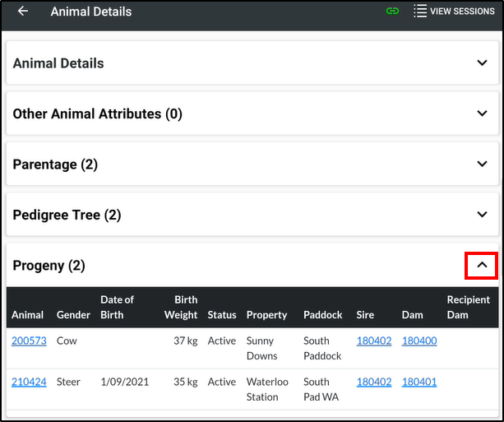This screenshot has width=504, height=422.
Task: Open sire 180402 link in Cow row
Action: 374,341
